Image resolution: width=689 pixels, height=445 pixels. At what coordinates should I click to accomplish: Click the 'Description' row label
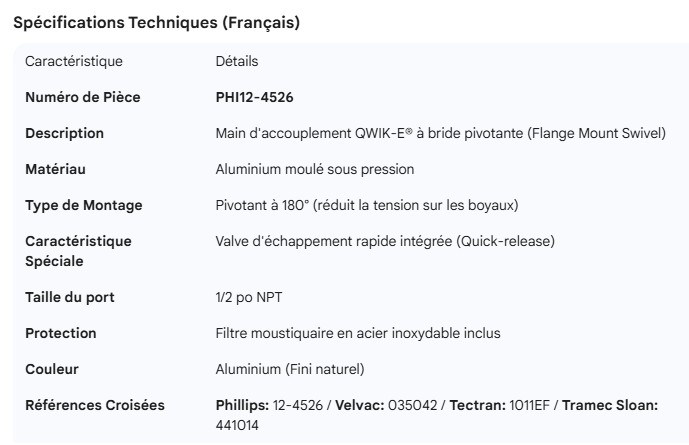tap(64, 133)
